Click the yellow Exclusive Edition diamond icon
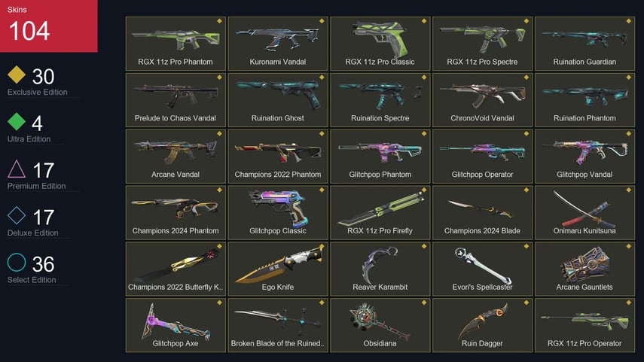Image resolution: width=644 pixels, height=362 pixels. (17, 75)
